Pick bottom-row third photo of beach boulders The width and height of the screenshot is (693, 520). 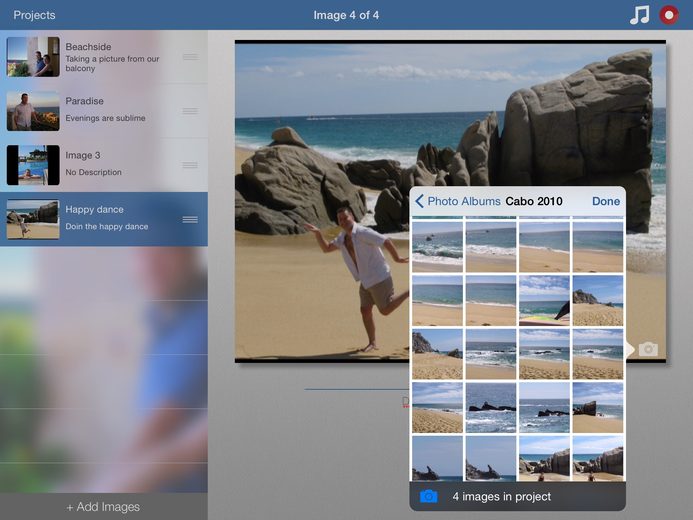tap(544, 459)
